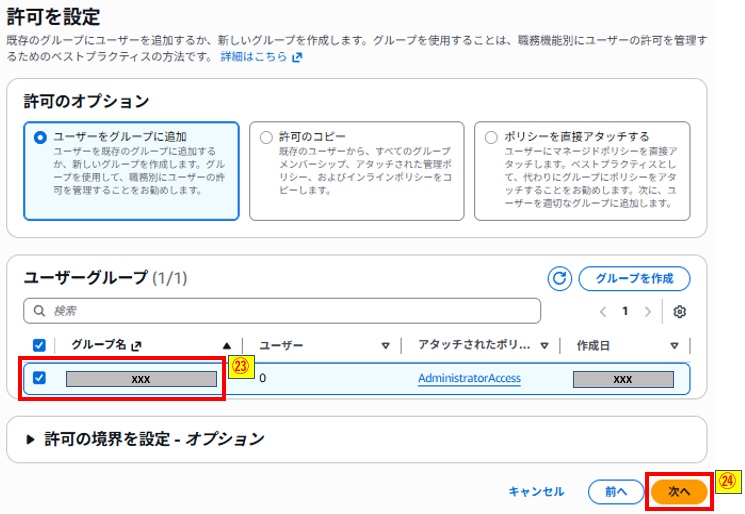Image resolution: width=745 pixels, height=514 pixels.
Task: Open table preferences gear icon
Action: tap(680, 311)
